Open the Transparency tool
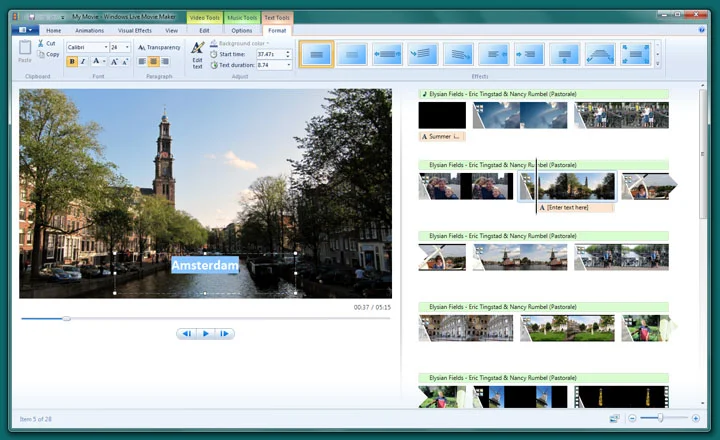The height and width of the screenshot is (440, 720). click(159, 47)
